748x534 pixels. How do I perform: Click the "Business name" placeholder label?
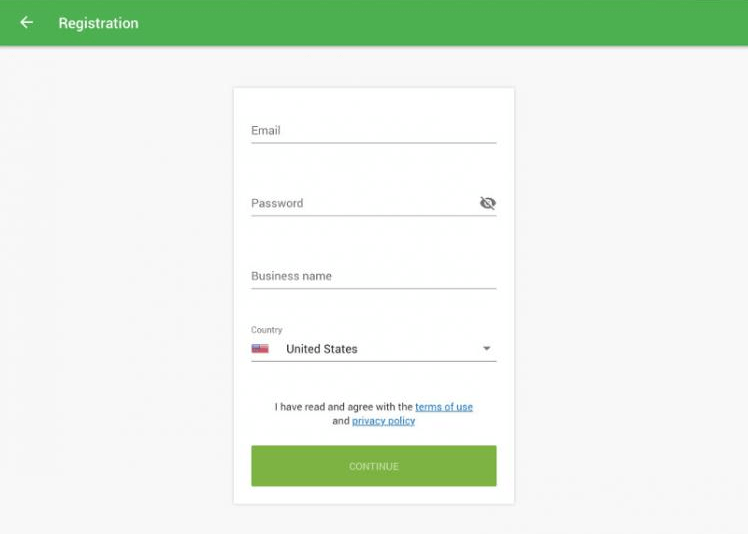pyautogui.click(x=291, y=276)
